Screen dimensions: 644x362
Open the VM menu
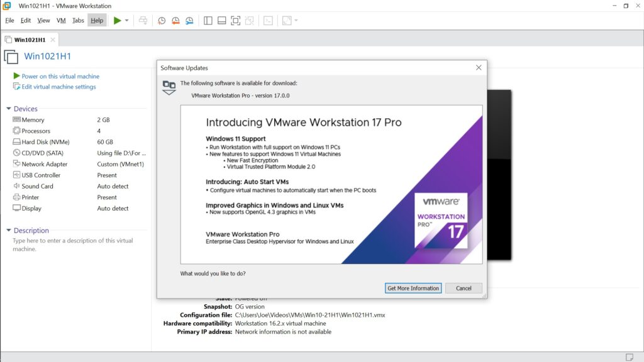coord(61,20)
